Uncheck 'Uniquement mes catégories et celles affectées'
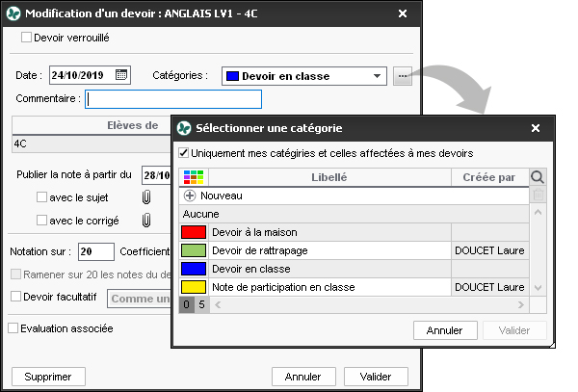 coord(184,153)
